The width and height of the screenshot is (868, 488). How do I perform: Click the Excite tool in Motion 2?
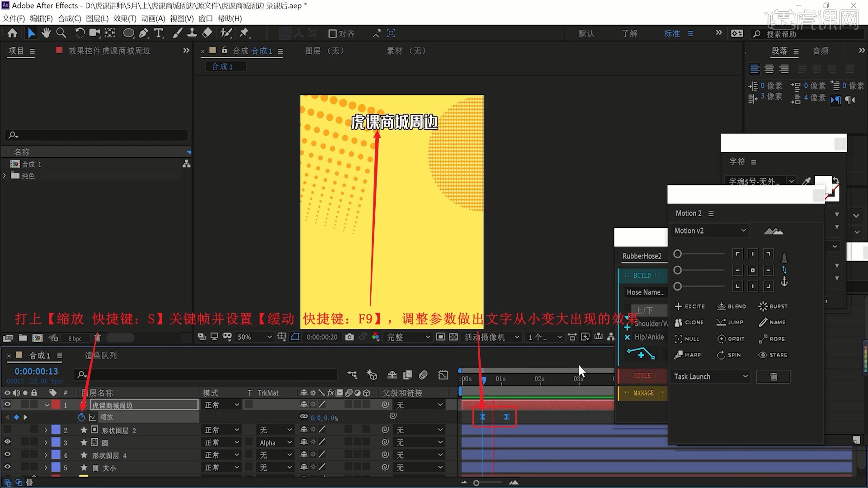point(690,306)
